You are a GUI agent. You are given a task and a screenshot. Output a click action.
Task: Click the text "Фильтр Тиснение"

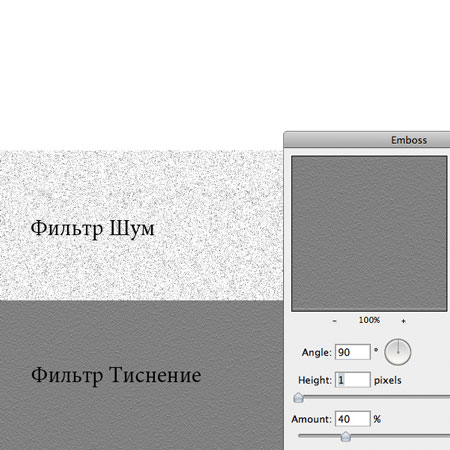(116, 376)
